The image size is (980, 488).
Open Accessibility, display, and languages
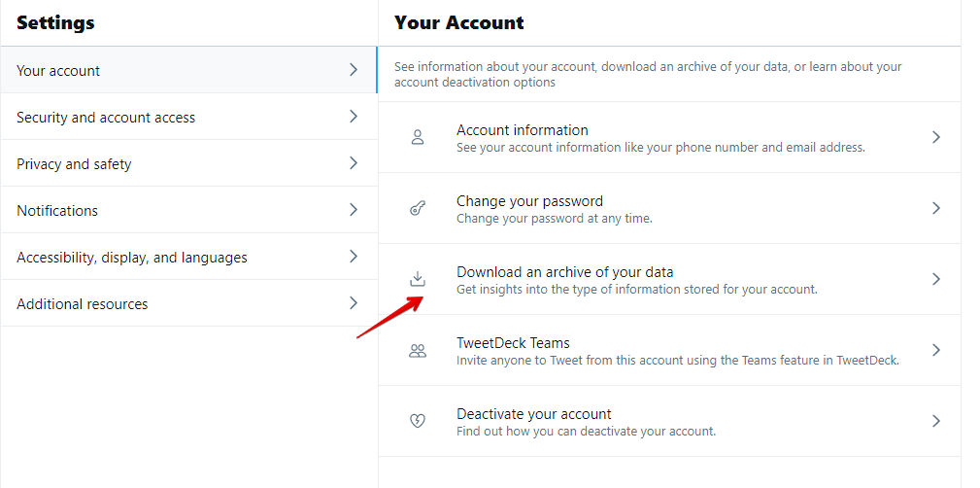coord(132,258)
